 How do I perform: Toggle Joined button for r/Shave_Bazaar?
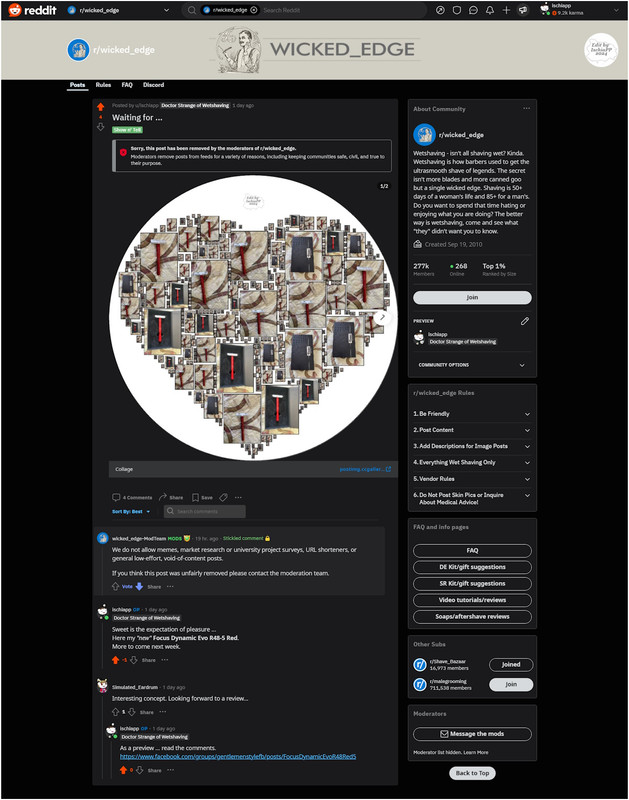[x=511, y=664]
